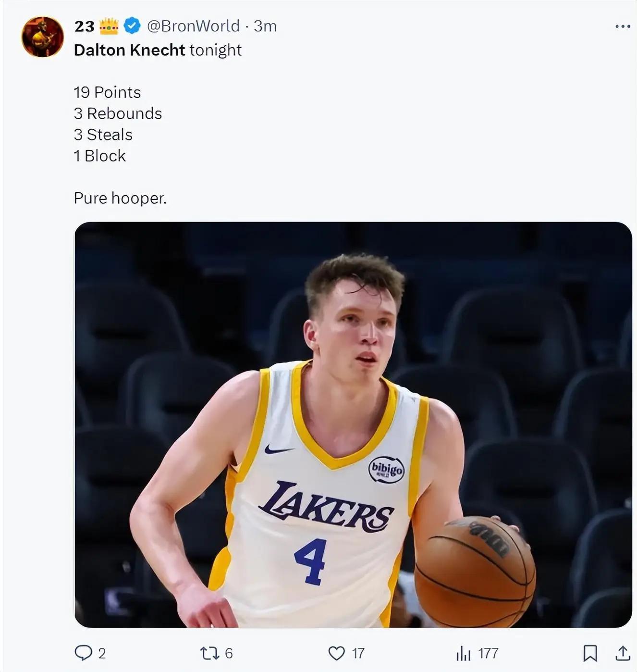The height and width of the screenshot is (672, 637).
Task: Click the @BronWorld handle
Action: click(193, 26)
